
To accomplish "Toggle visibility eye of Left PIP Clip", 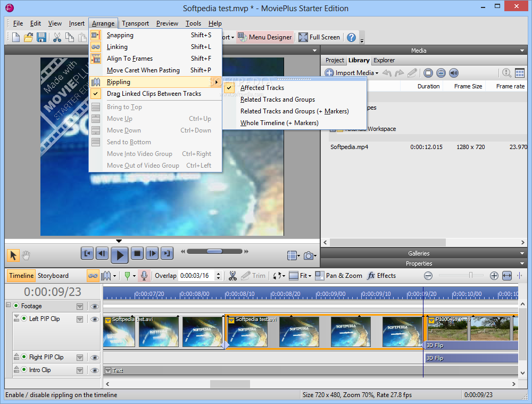I will [95, 319].
